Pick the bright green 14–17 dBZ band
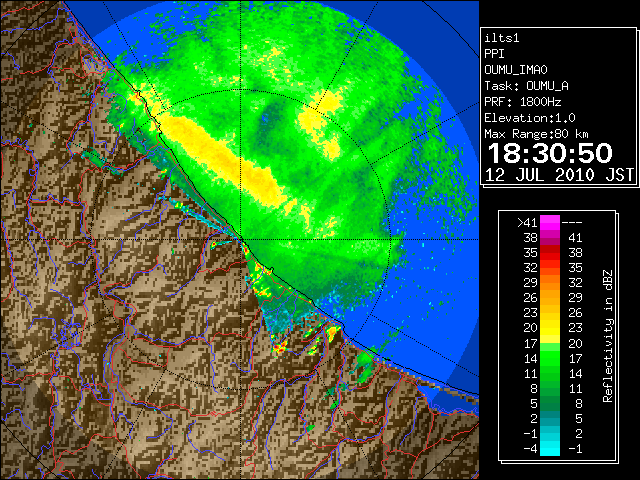640x480 pixels. coord(550,358)
